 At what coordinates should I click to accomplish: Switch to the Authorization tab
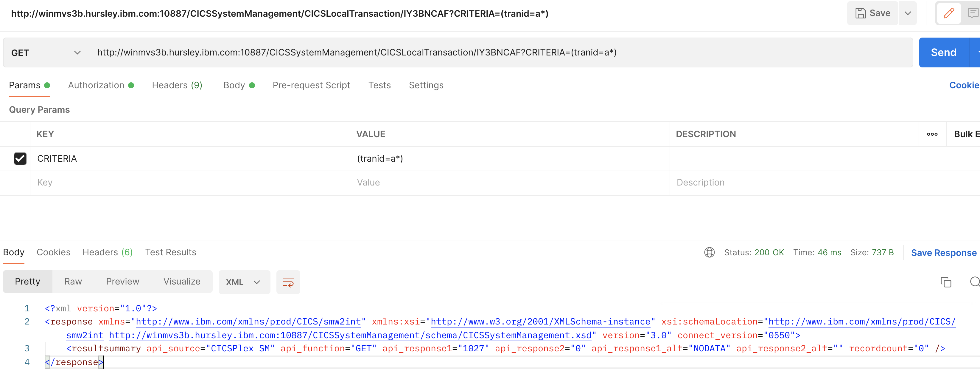point(96,85)
